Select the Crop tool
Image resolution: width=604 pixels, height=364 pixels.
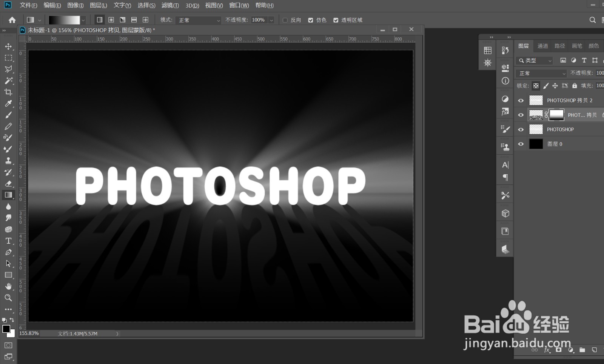coord(8,92)
